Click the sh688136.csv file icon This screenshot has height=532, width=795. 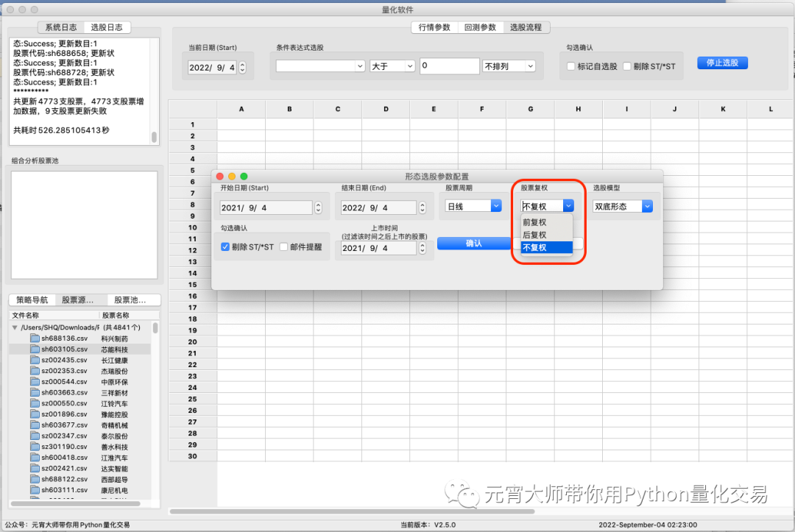coord(35,338)
